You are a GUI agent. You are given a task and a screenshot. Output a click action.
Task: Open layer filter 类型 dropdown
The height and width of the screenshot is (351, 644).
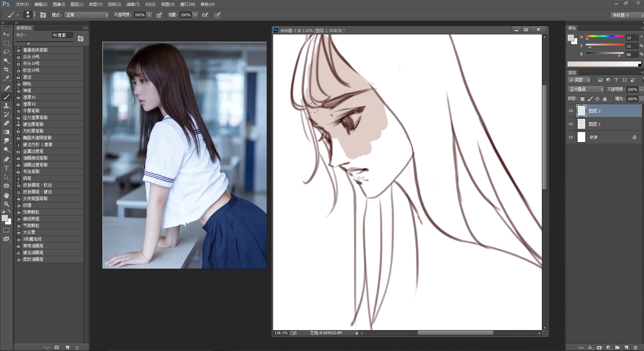[580, 80]
